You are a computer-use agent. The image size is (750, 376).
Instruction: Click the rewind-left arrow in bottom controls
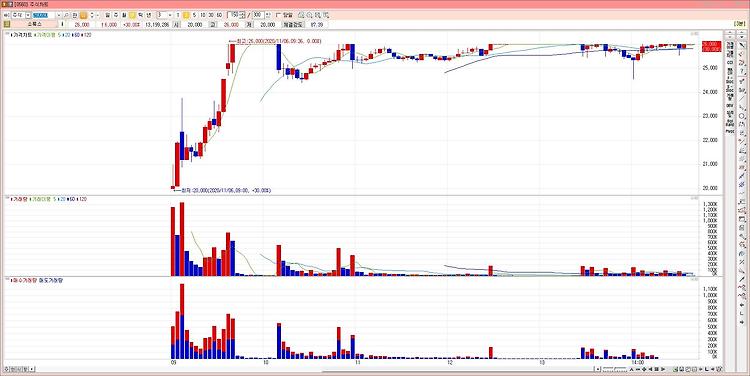pyautogui.click(x=651, y=369)
